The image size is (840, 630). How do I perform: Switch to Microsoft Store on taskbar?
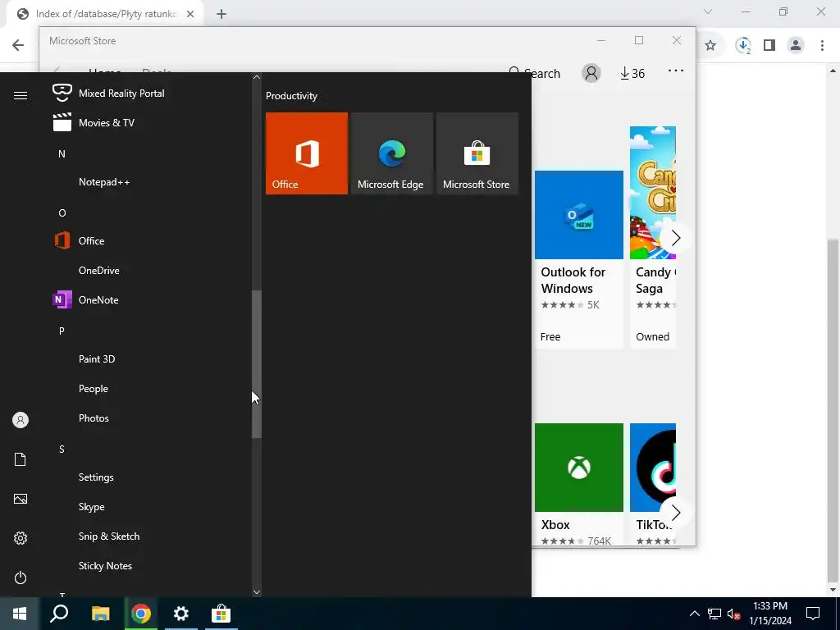tap(221, 614)
